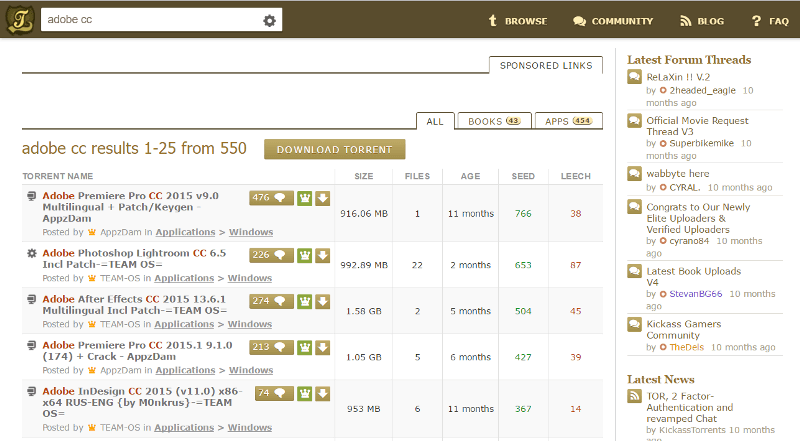Sort results by the SEED column header

point(523,176)
